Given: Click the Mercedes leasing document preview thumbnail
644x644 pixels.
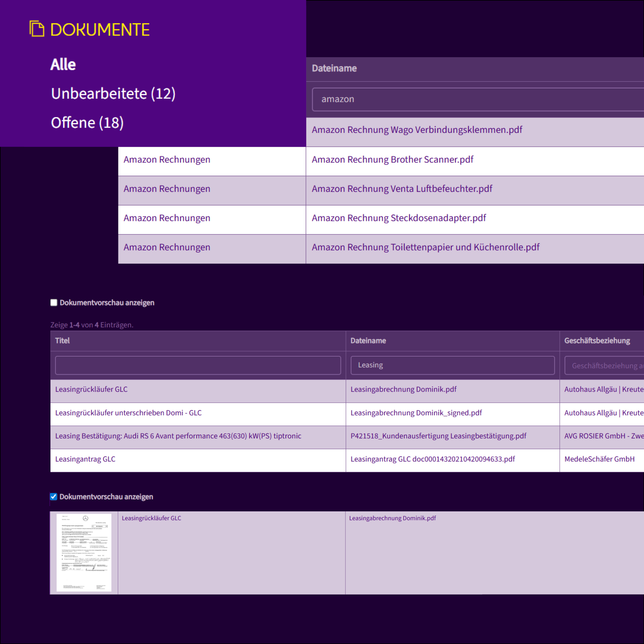Looking at the screenshot, I should 84,552.
